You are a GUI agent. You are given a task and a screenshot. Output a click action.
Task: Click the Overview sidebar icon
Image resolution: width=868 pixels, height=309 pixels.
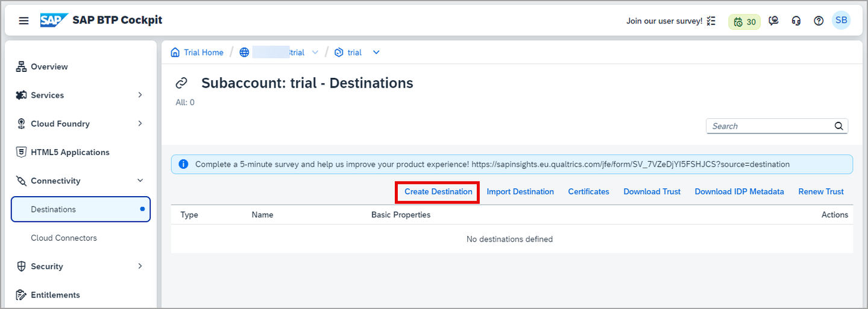point(21,66)
